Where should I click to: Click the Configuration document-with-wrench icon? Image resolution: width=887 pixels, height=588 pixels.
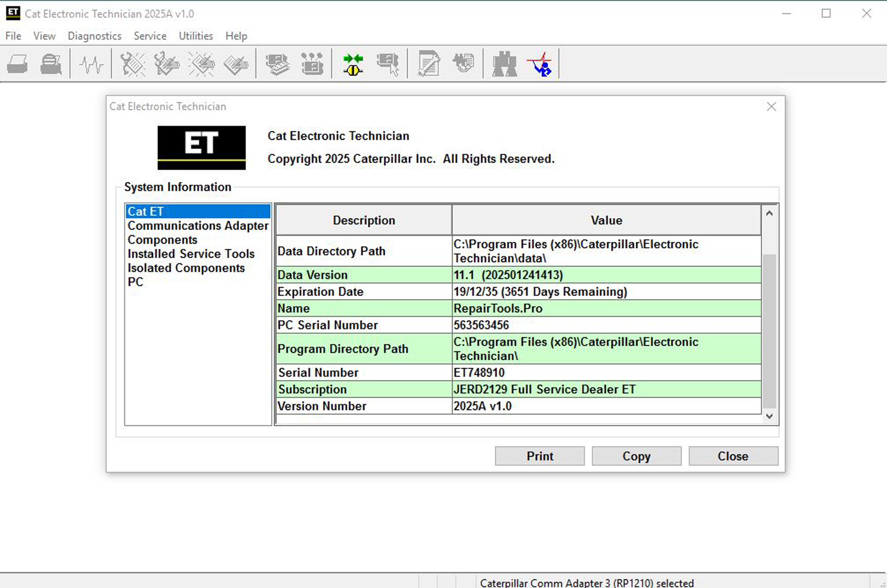429,64
